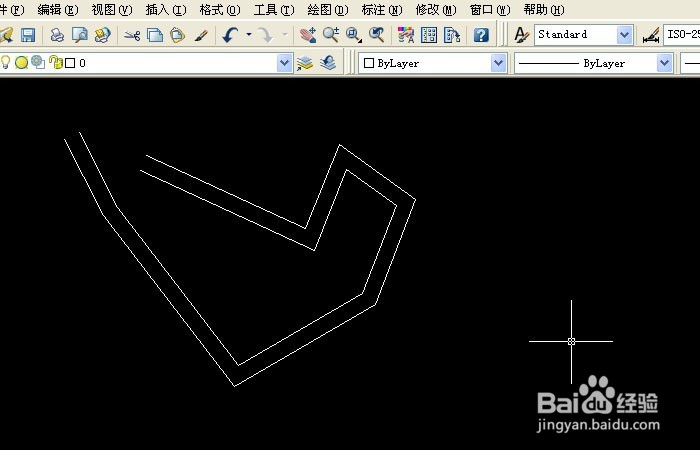Activate the Match Properties brush icon

coord(201,35)
